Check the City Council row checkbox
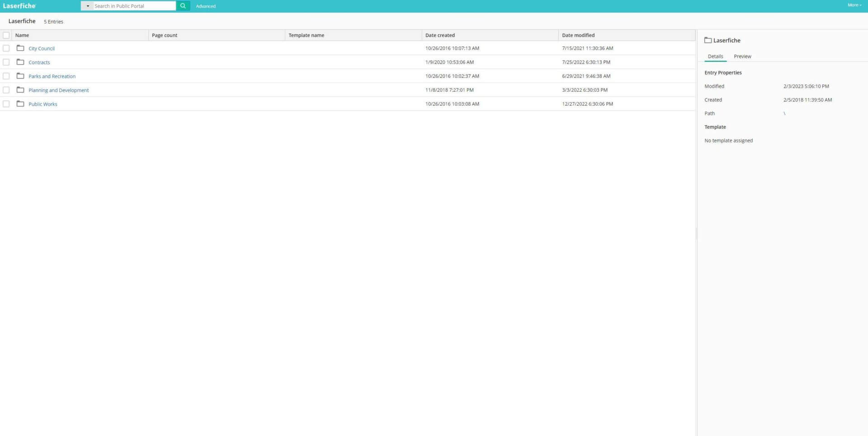The height and width of the screenshot is (436, 868). pyautogui.click(x=6, y=48)
